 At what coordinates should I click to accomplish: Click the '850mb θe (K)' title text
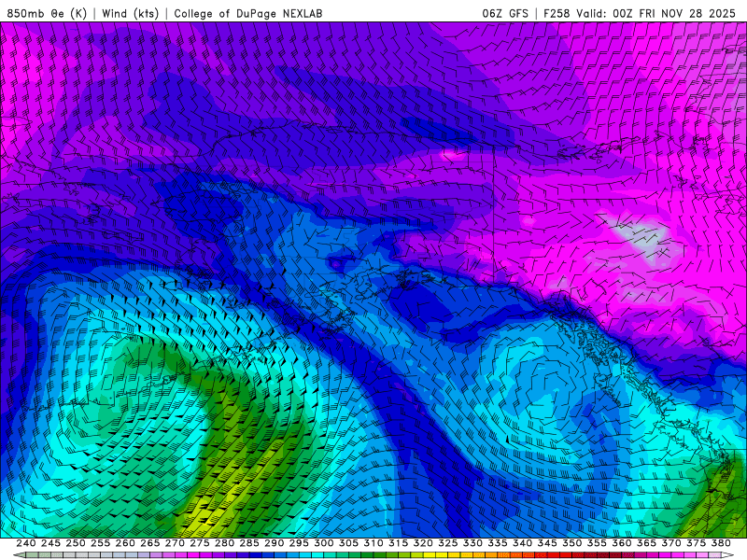[47, 13]
